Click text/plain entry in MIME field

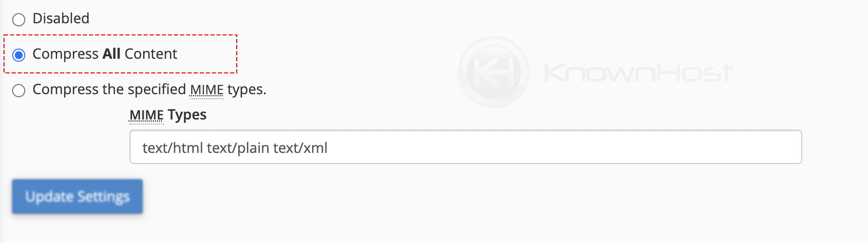(238, 148)
